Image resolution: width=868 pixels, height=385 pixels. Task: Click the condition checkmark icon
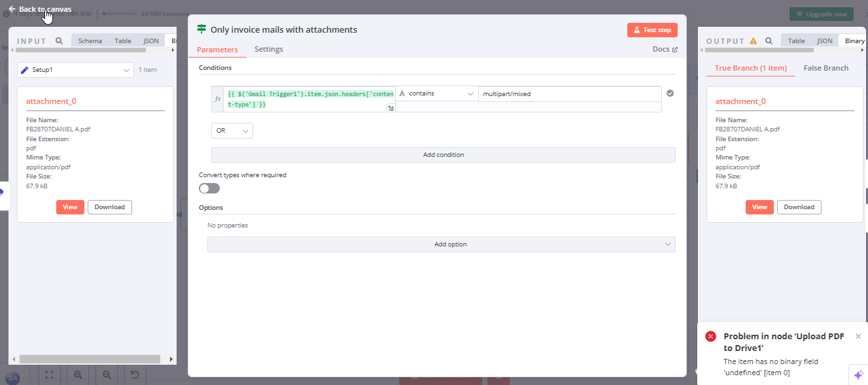(670, 93)
